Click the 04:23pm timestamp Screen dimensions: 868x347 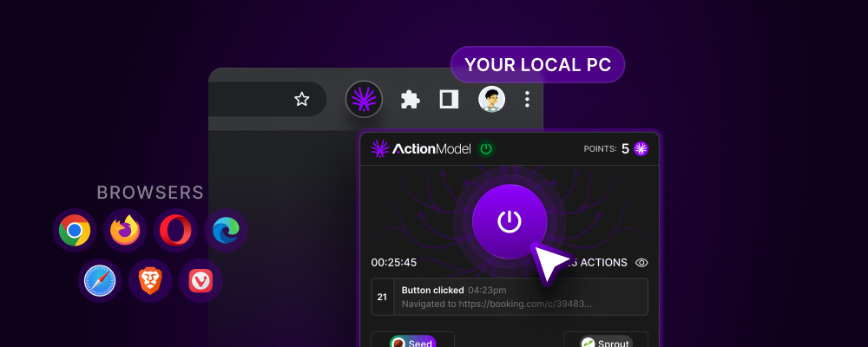pos(487,290)
